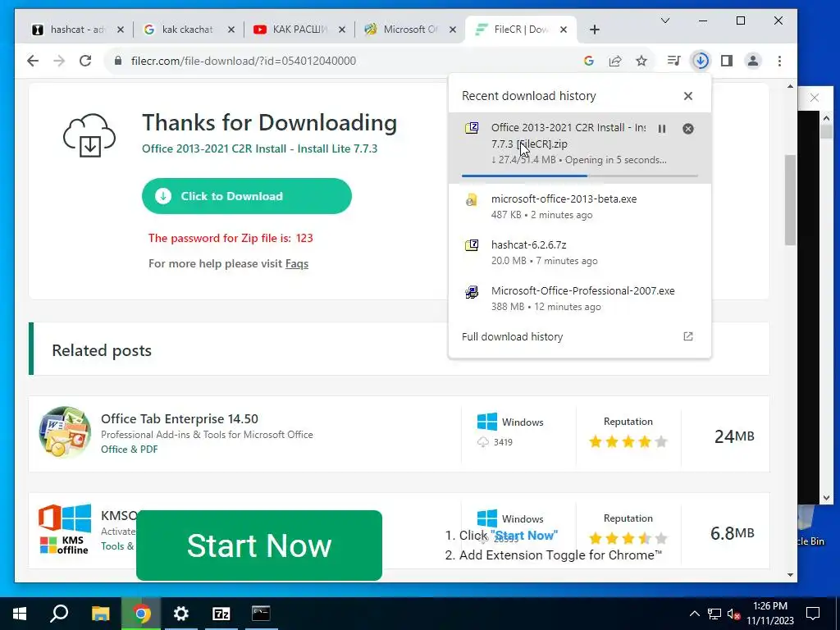Open Chrome three-dot menu
The image size is (840, 630).
pyautogui.click(x=779, y=61)
